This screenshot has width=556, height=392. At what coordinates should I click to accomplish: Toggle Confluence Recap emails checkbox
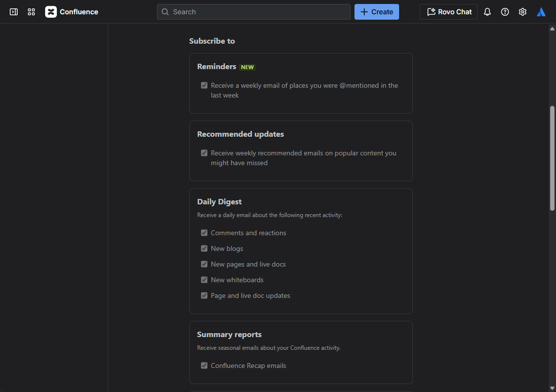(x=204, y=365)
